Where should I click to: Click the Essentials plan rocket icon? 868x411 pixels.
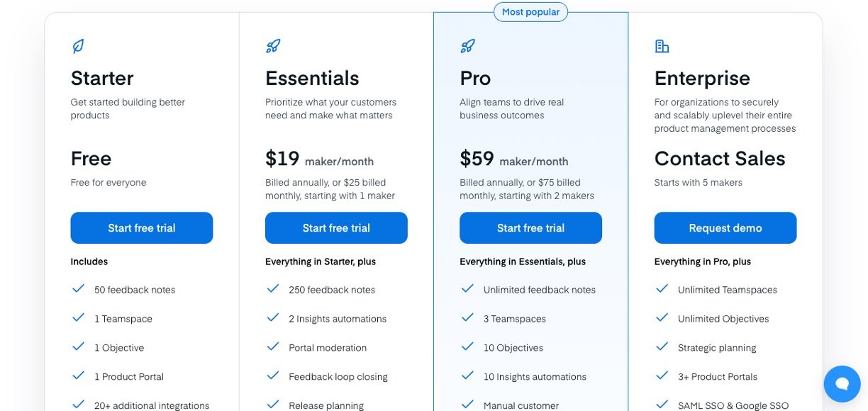click(x=273, y=47)
